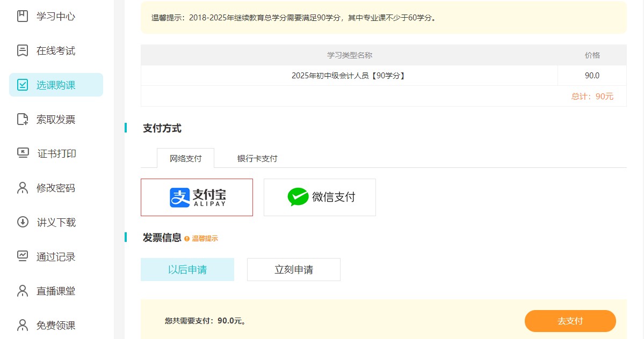644x339 pixels.
Task: Switch to 网络支付 tab
Action: (185, 158)
